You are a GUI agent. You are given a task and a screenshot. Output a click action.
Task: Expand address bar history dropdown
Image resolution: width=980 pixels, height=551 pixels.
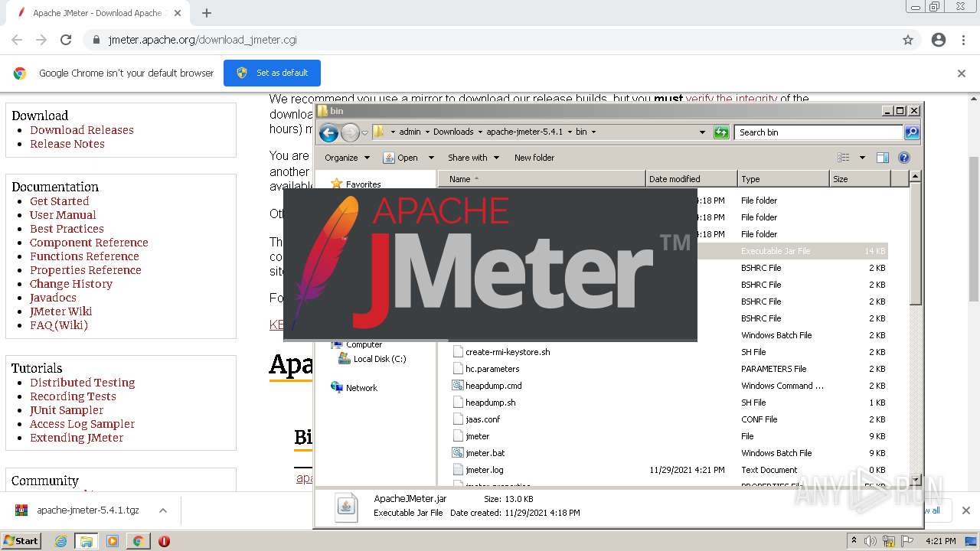(702, 132)
